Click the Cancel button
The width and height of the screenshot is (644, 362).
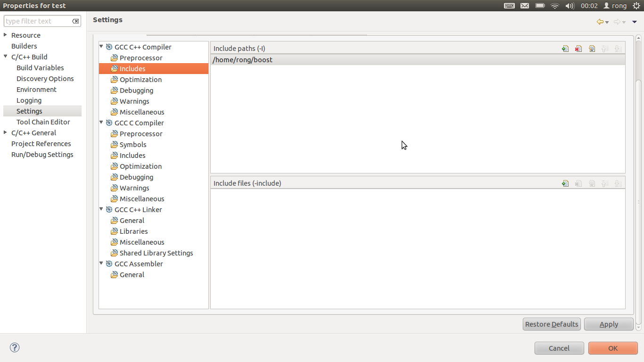[x=559, y=348]
